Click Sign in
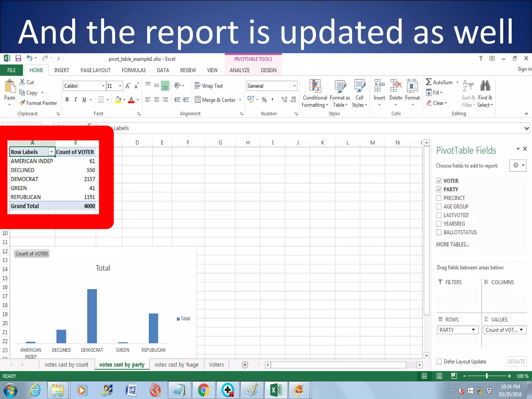This screenshot has height=399, width=532. tap(524, 69)
